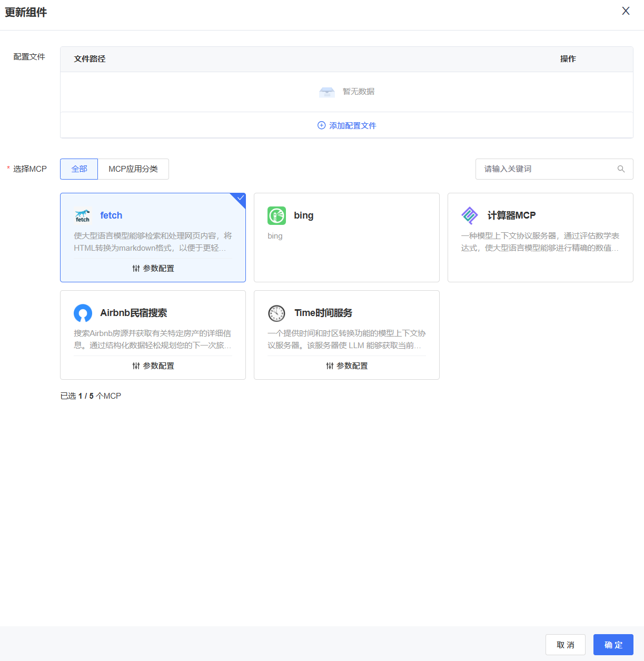Screen dimensions: 644x661
Task: Click the 文件路径 column header
Action: pyautogui.click(x=90, y=59)
